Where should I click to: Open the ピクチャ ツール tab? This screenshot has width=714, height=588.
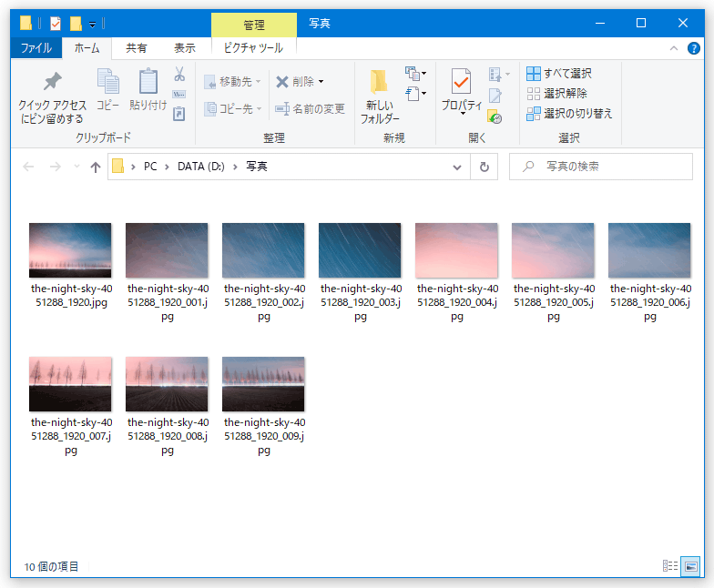[x=253, y=47]
